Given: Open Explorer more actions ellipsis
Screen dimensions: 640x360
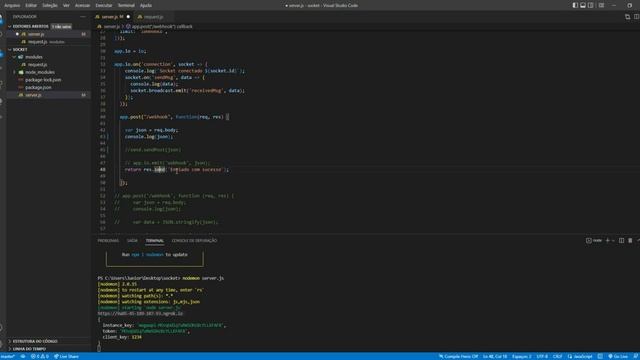Looking at the screenshot, I should 83,17.
